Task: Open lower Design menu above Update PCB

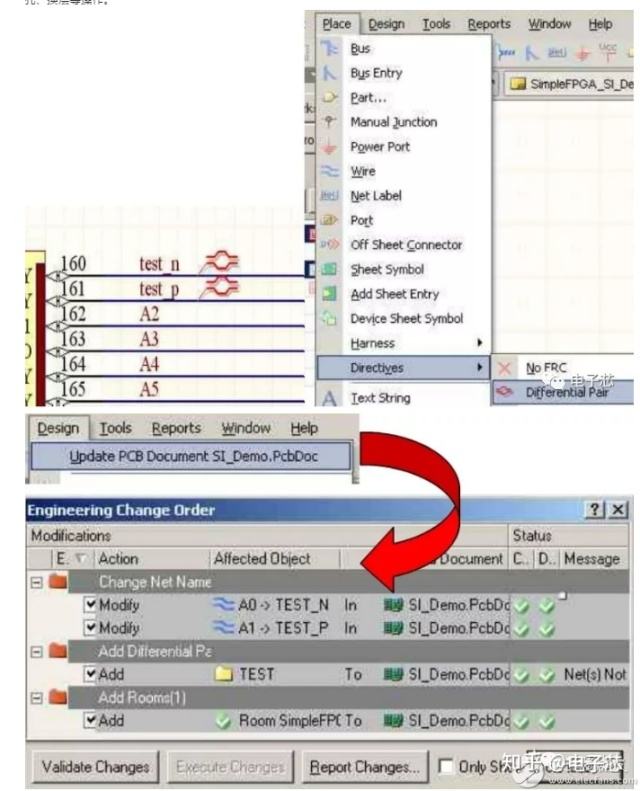Action: tap(58, 428)
